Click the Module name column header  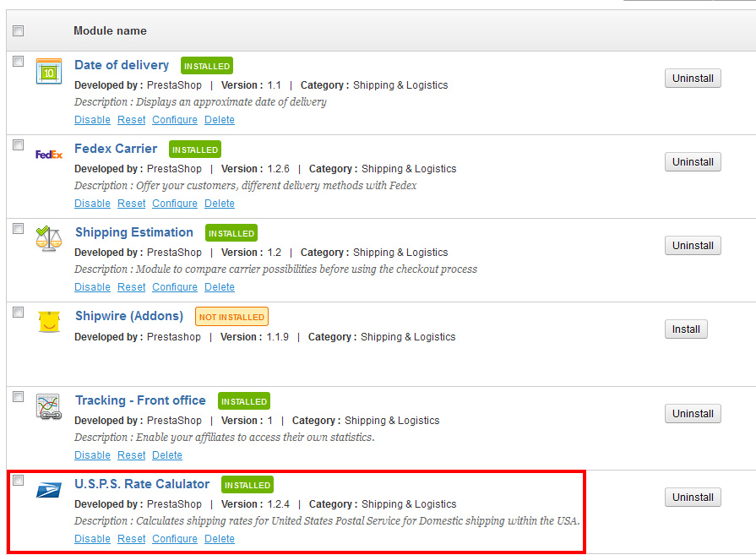(x=110, y=31)
